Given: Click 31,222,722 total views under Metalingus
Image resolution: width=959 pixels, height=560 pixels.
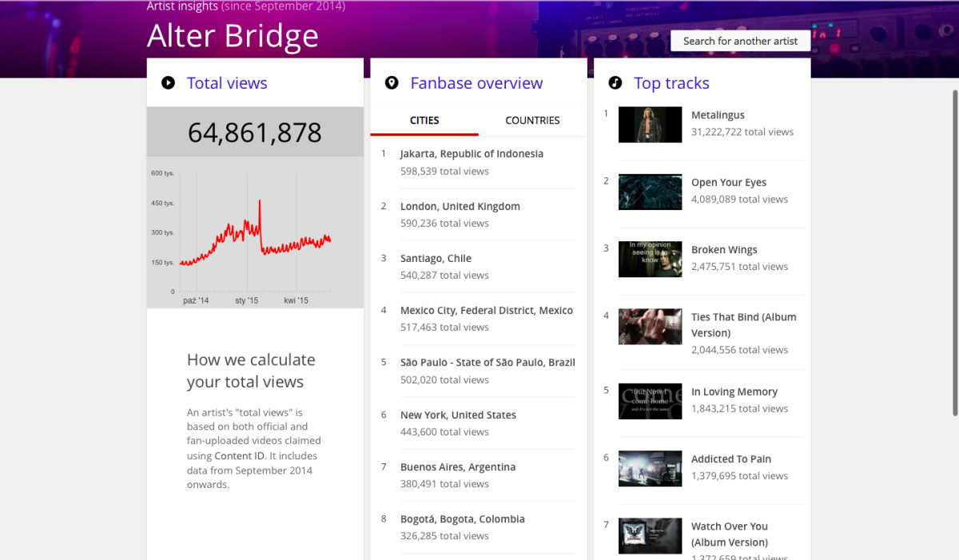Looking at the screenshot, I should [742, 132].
